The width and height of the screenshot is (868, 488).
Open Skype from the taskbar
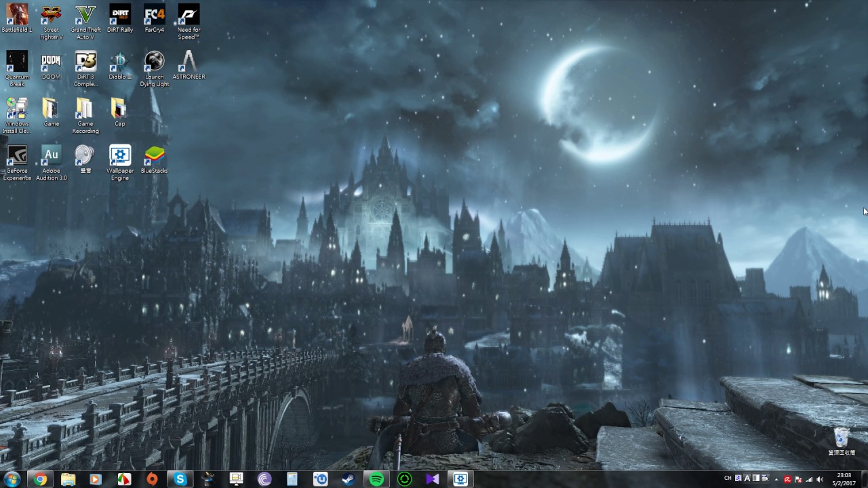click(180, 479)
